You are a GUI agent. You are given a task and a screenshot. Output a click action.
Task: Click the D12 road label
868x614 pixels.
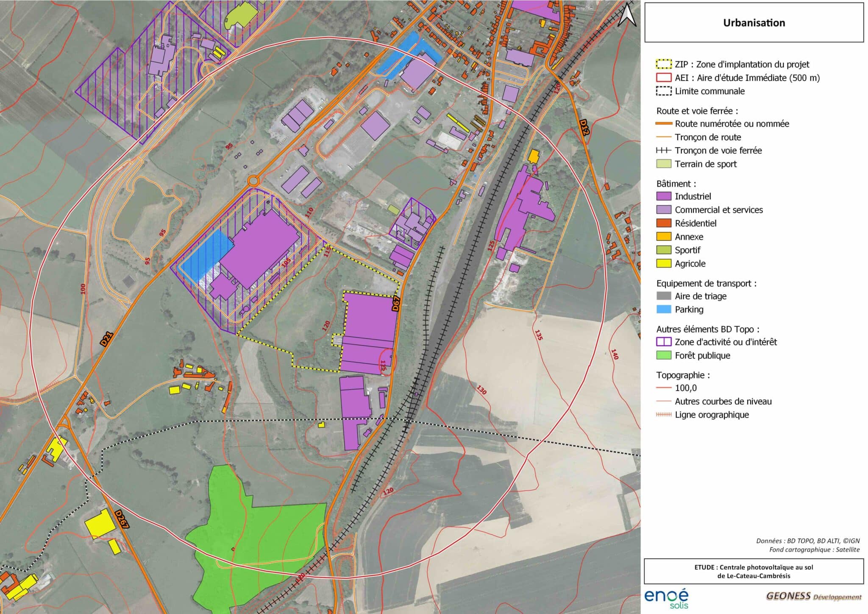pyautogui.click(x=584, y=127)
